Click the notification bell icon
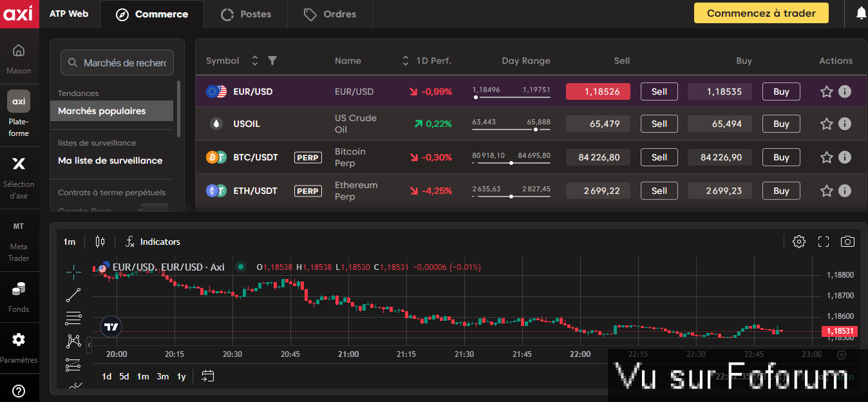 click(x=861, y=12)
